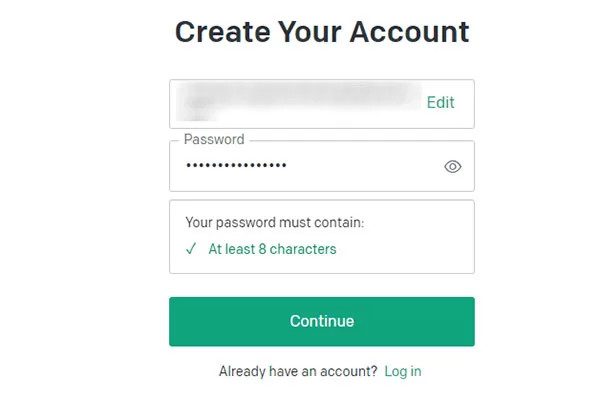
Task: Click the masked password dots
Action: [236, 166]
